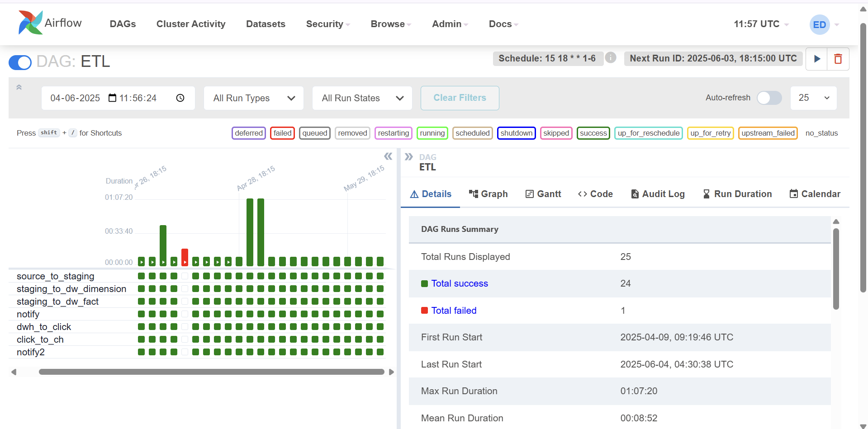Open the clock time picker icon

(180, 98)
